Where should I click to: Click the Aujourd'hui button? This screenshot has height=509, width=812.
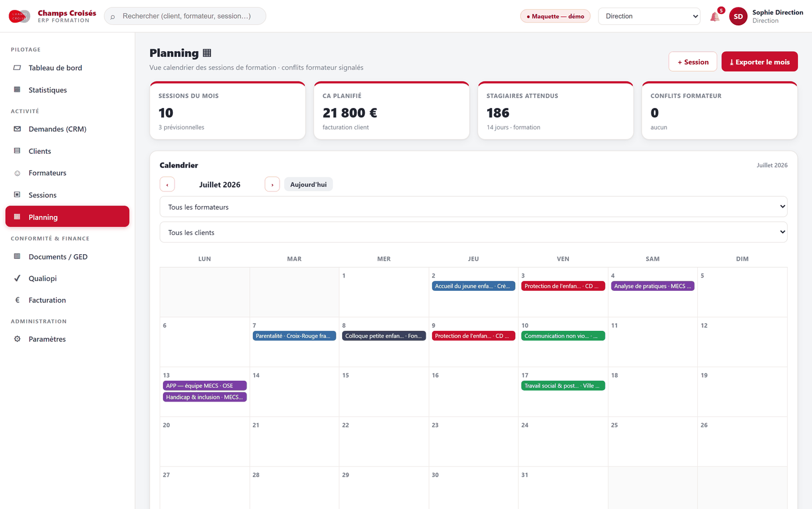point(309,185)
